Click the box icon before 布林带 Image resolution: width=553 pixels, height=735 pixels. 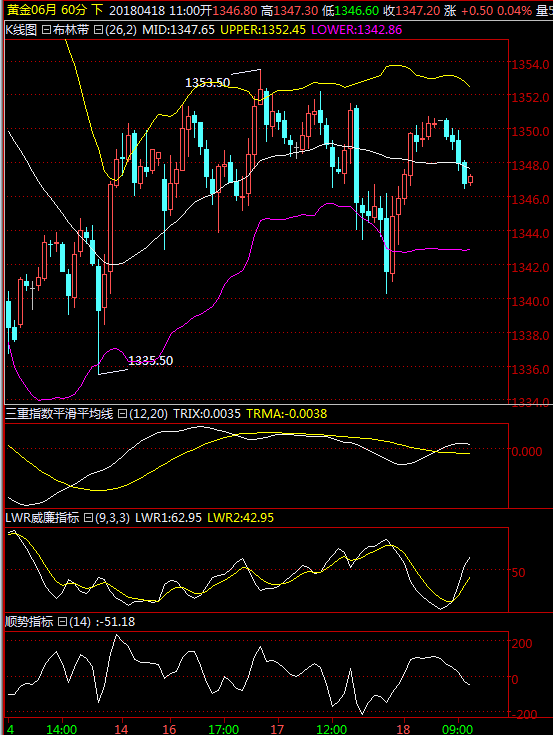coord(46,30)
